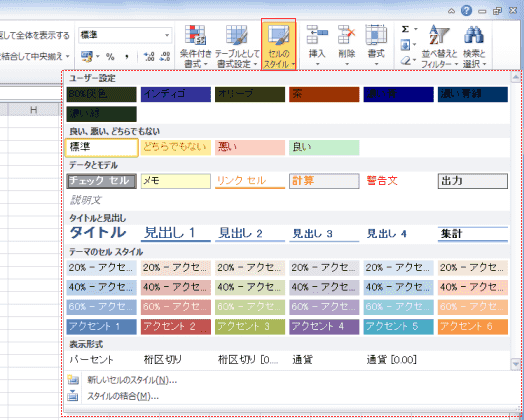Screen dimensions: 524x420
Task: Expand the accounting number format arrow
Action: coord(98,56)
